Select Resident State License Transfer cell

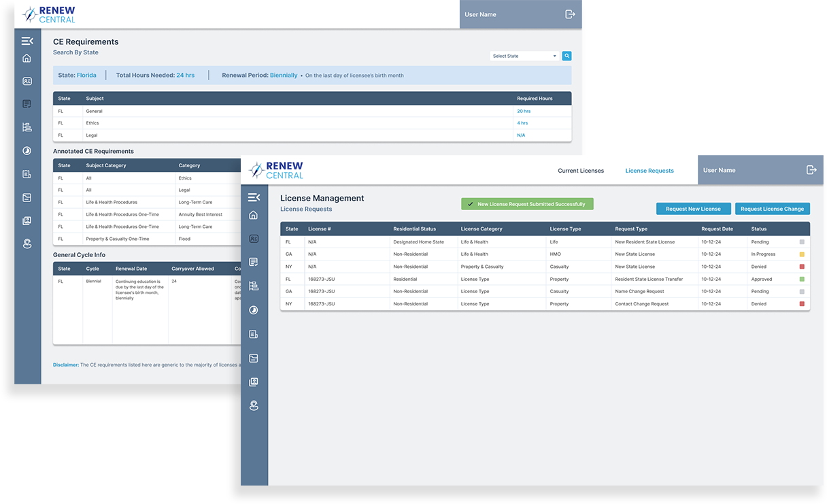(x=649, y=279)
